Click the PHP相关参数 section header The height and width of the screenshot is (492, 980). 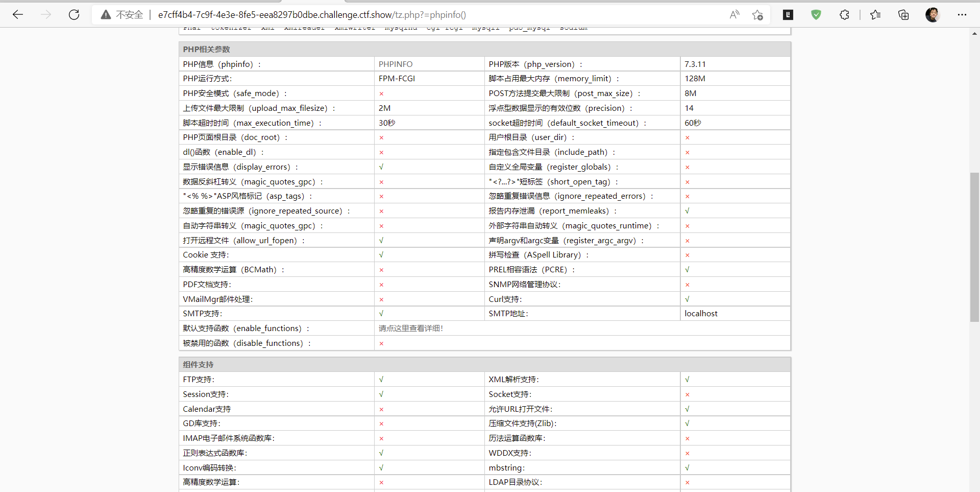[206, 50]
